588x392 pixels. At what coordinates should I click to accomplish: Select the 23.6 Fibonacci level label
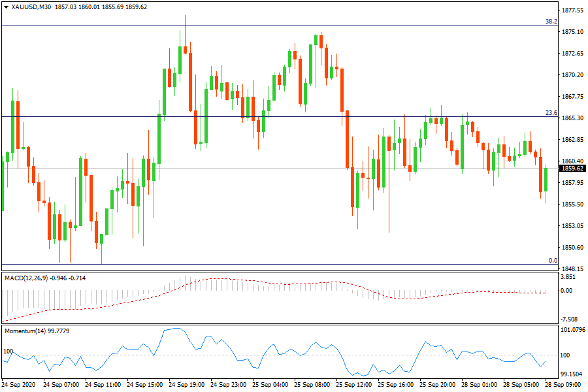coord(551,113)
